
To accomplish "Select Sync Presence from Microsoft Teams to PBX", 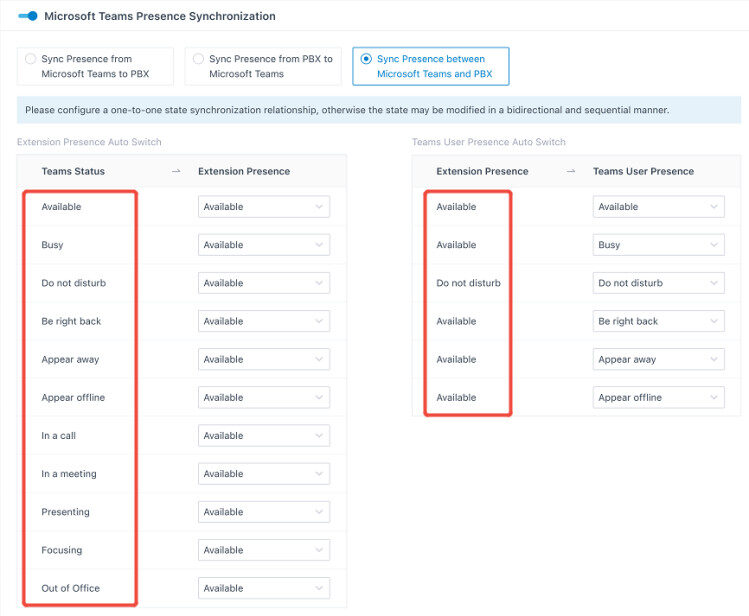I will click(x=95, y=66).
